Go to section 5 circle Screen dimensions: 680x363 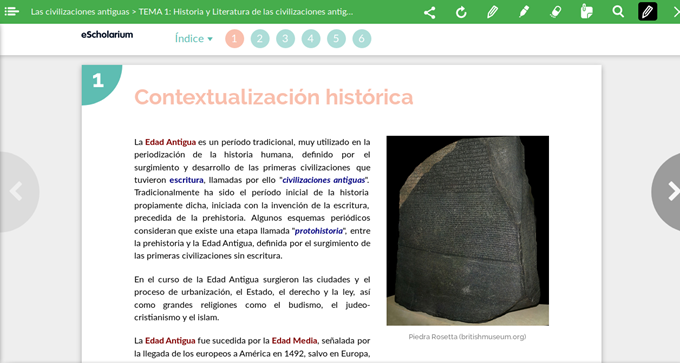pyautogui.click(x=336, y=39)
